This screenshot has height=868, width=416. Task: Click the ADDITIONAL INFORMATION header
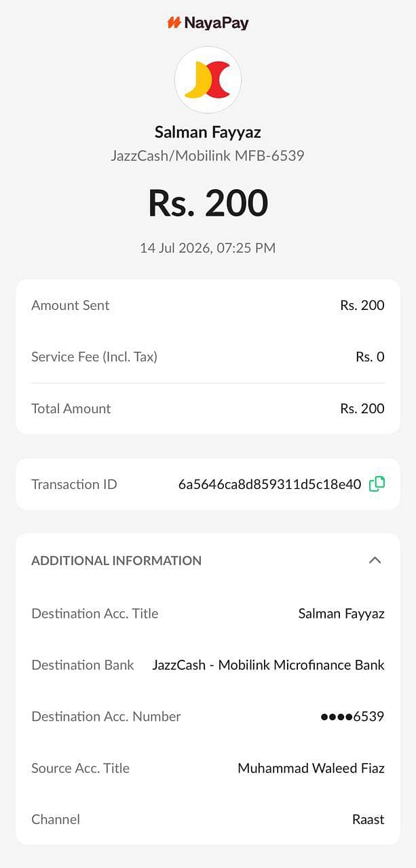tap(117, 561)
